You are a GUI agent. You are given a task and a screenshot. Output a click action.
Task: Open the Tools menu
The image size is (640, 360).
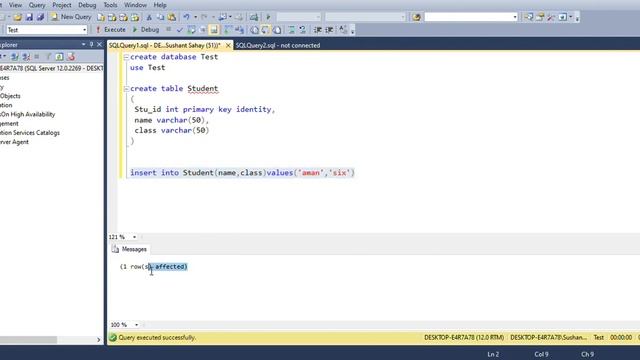(110, 5)
